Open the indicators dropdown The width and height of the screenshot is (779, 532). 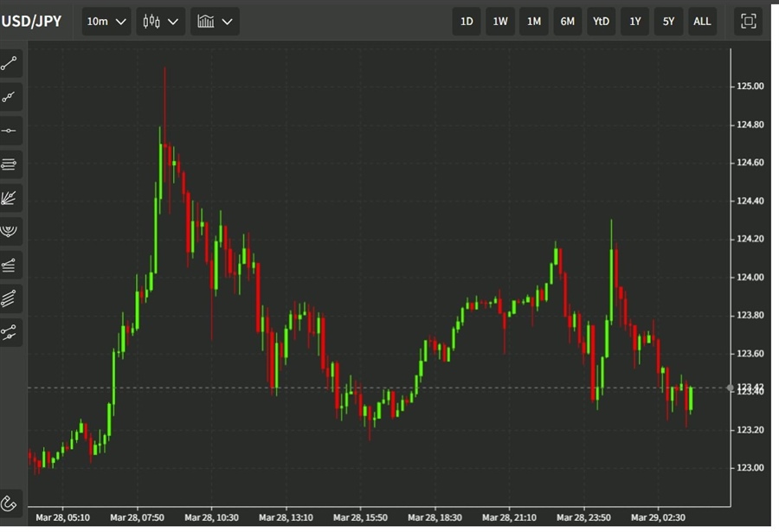click(215, 22)
